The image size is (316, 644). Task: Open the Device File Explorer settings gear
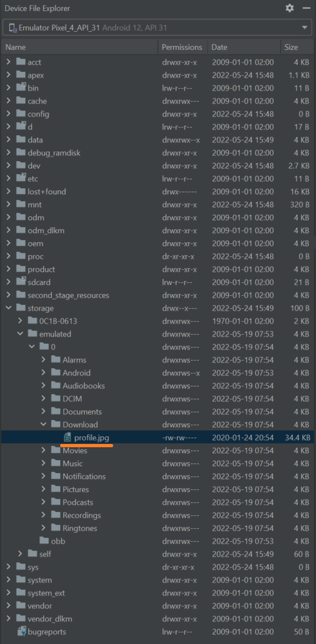coord(290,8)
